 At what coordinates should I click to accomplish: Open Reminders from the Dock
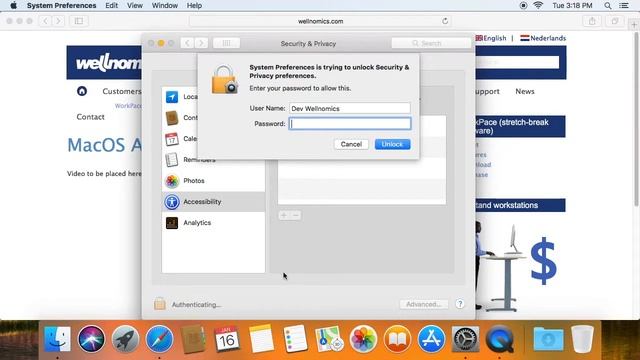[x=295, y=339]
